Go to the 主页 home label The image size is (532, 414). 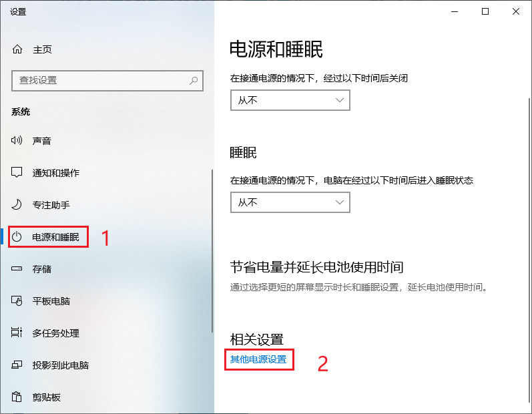pyautogui.click(x=43, y=49)
